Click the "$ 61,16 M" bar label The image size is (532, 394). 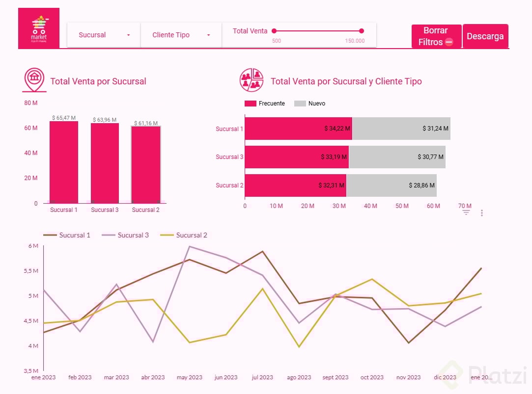coord(146,123)
